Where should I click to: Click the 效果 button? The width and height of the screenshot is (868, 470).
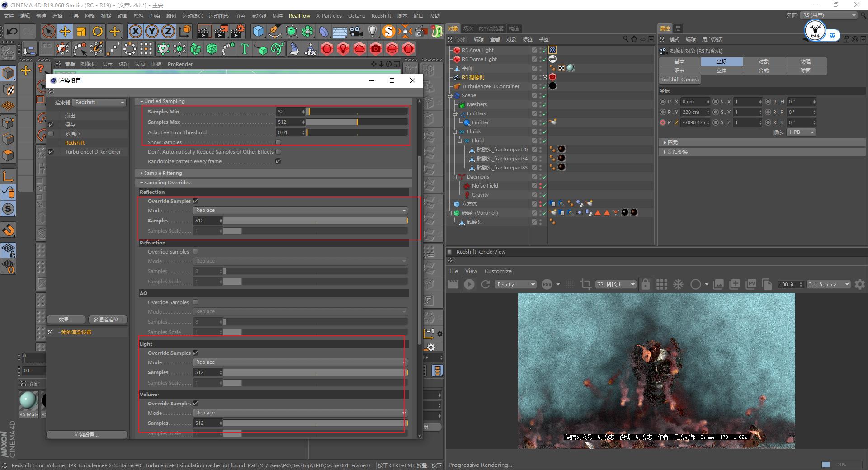coord(66,320)
